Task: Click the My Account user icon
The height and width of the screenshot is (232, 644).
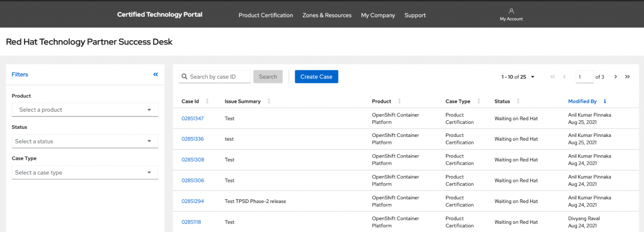Action: click(x=511, y=11)
